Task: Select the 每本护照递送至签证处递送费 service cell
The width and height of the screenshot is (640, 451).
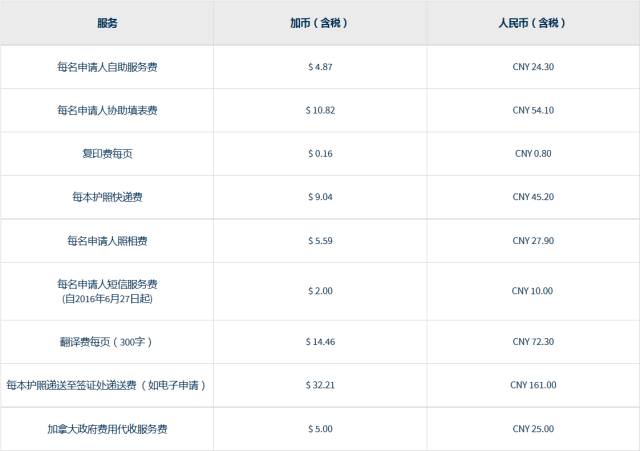Action: (x=106, y=385)
